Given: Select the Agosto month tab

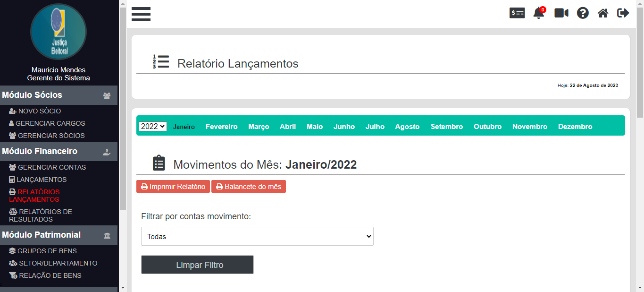Looking at the screenshot, I should [407, 127].
